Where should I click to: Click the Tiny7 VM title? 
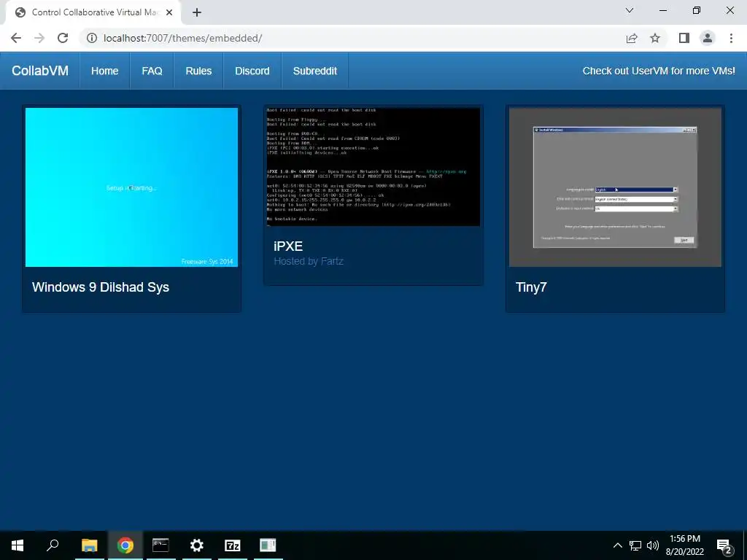531,287
